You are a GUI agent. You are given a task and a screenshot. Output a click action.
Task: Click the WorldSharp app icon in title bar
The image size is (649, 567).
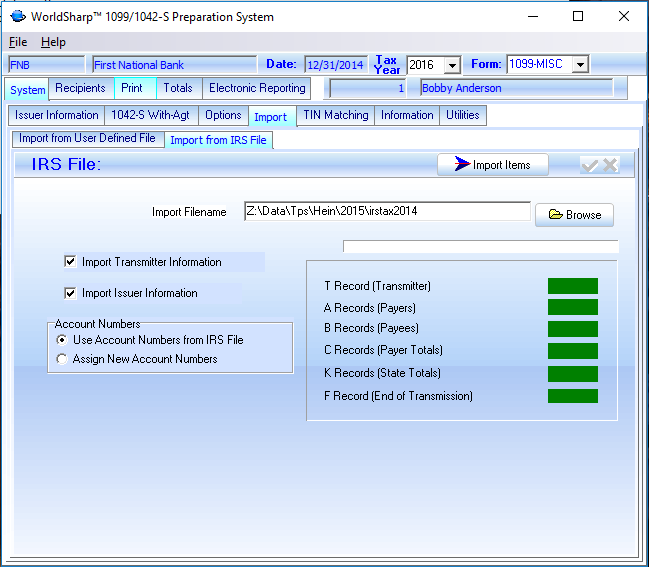click(x=17, y=16)
